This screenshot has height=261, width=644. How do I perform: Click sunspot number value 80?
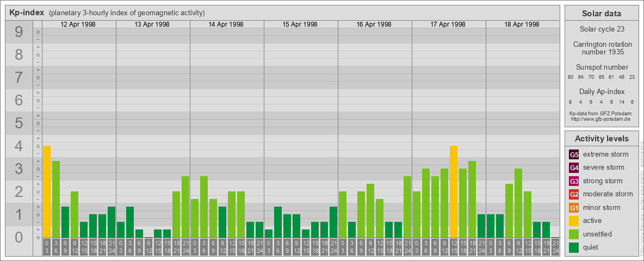point(571,77)
